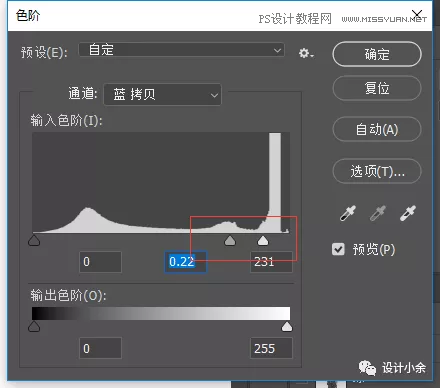Click the output black level slider
Image resolution: width=440 pixels, height=388 pixels.
[x=34, y=326]
